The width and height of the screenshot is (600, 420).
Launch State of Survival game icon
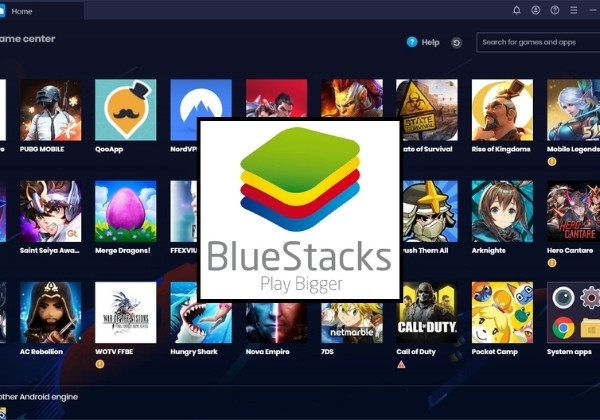[429, 110]
